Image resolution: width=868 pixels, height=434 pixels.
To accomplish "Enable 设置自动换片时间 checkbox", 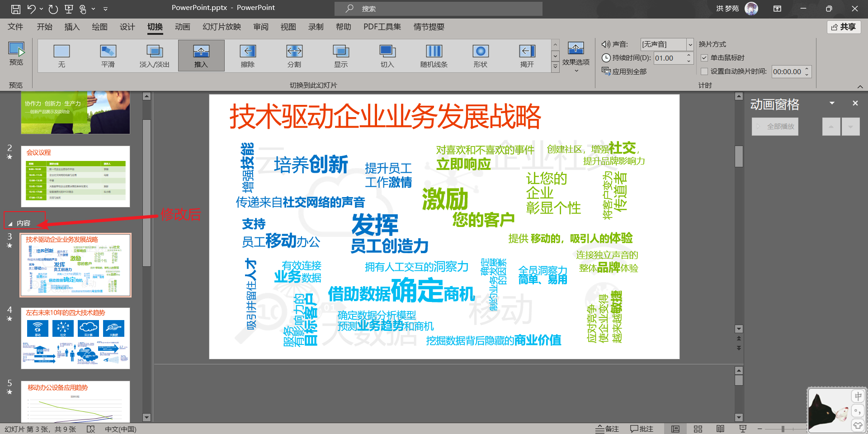I will [704, 71].
